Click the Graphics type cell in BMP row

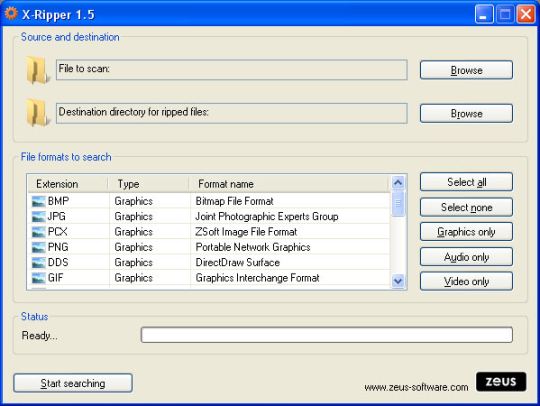click(x=134, y=201)
